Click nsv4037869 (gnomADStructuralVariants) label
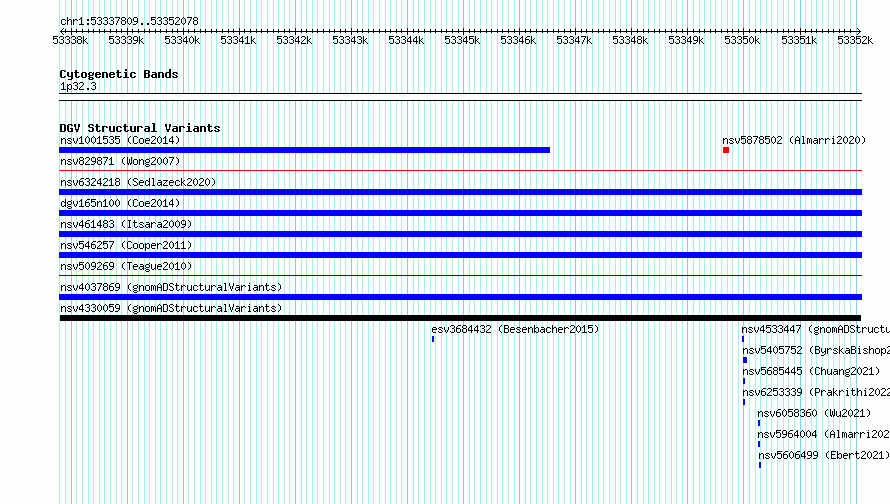 (171, 287)
